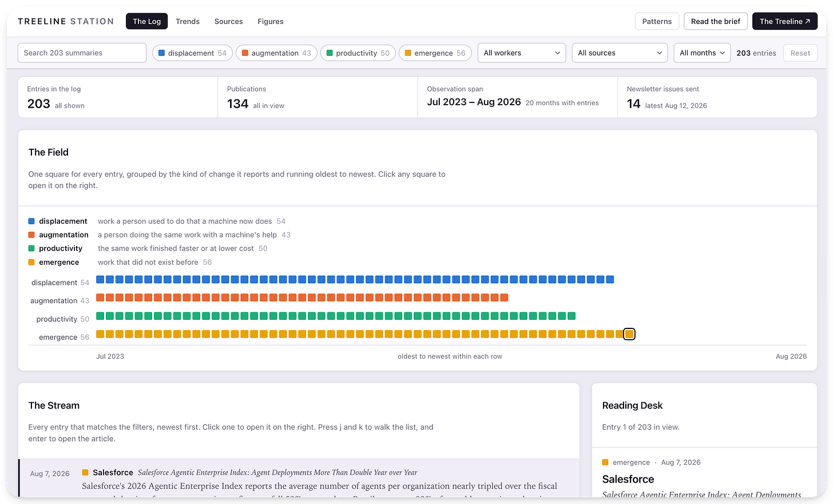The image size is (833, 504).
Task: Switch to the Trends tab
Action: click(x=188, y=21)
